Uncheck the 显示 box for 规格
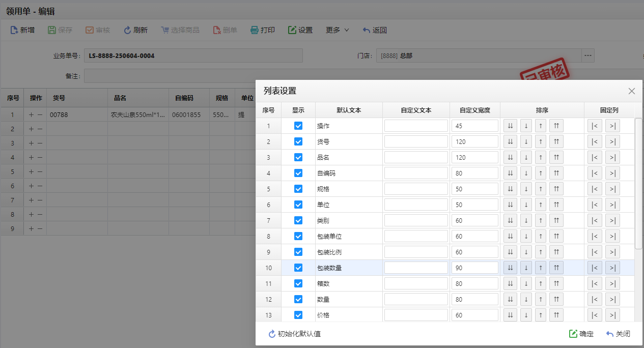The width and height of the screenshot is (644, 348). [x=298, y=189]
